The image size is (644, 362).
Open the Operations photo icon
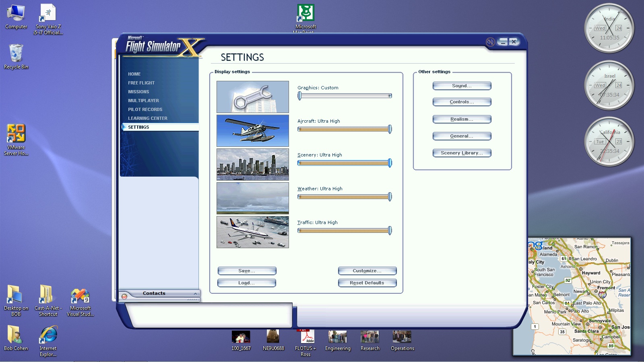[402, 341]
